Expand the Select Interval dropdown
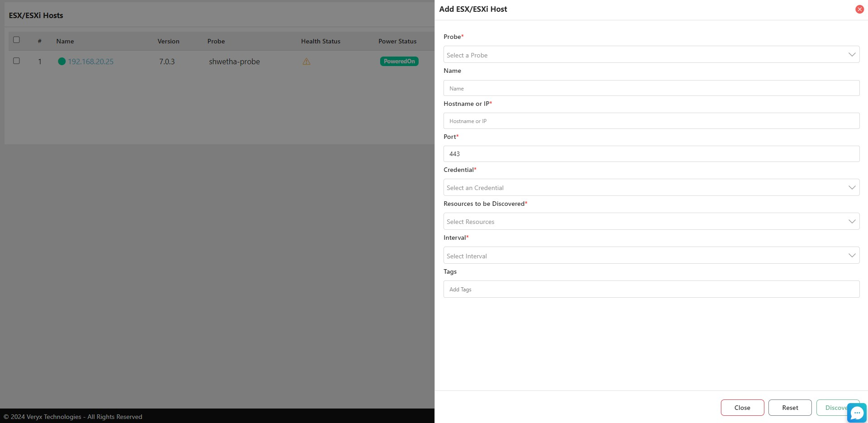 [651, 256]
